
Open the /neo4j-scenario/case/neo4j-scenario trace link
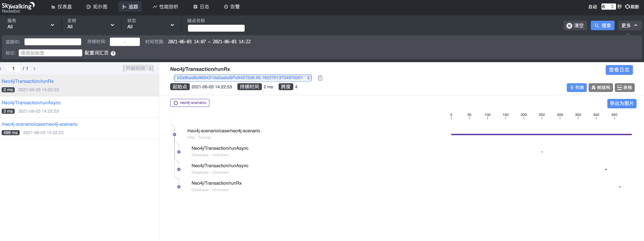pyautogui.click(x=39, y=124)
